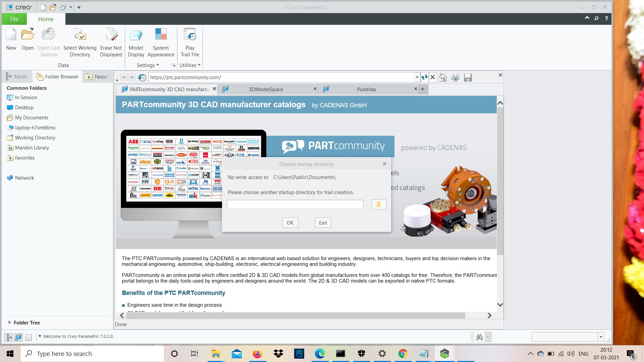The width and height of the screenshot is (644, 362).
Task: Expand the Folder Tree section
Action: (10, 322)
